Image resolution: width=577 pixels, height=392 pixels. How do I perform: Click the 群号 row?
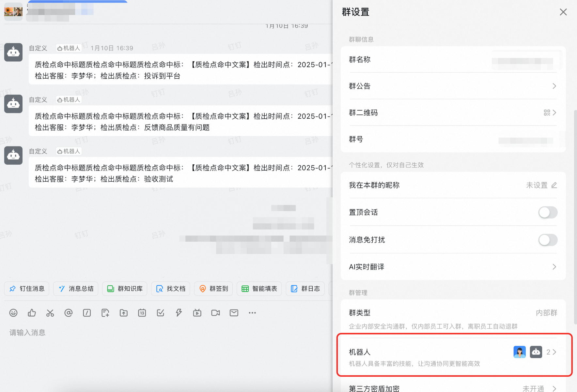[x=453, y=139]
